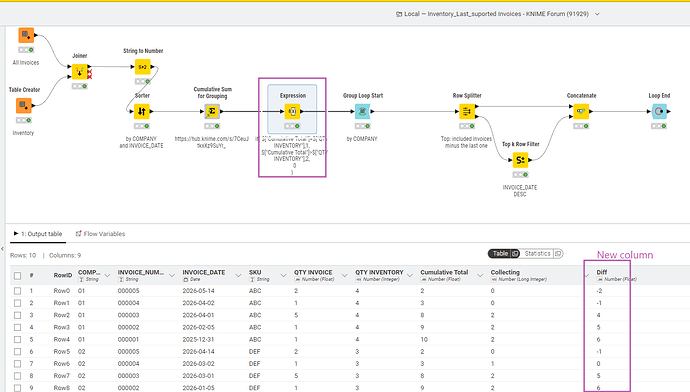
Task: Click the RowID column header
Action: 63,275
